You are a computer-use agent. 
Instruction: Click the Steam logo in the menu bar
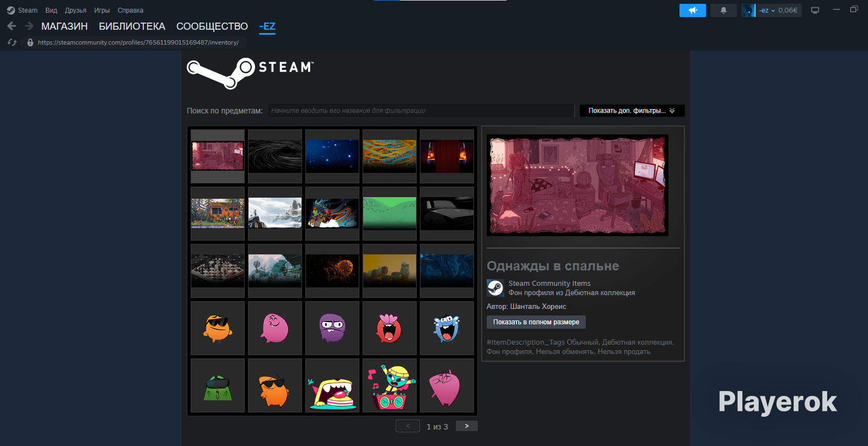click(x=11, y=10)
